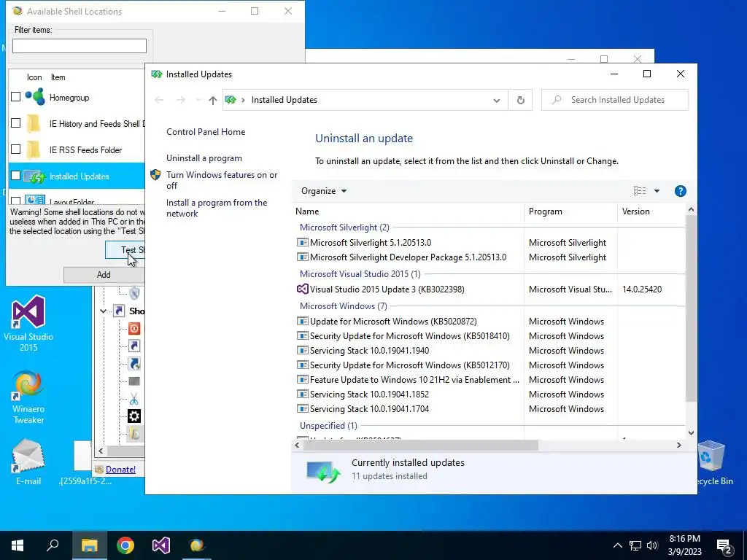
Task: Collapse the Microsoft Visual Studio 2015 (1) group
Action: click(360, 274)
